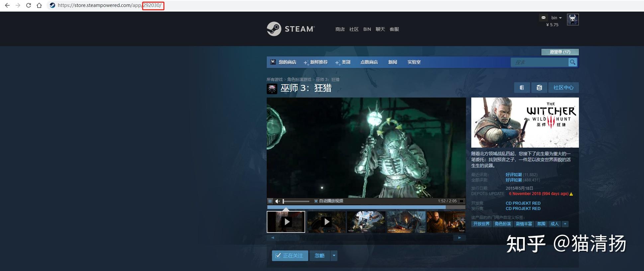Viewport: 644px width, 271px height.
Task: Open the 社区 menu in Steam header
Action: [354, 29]
